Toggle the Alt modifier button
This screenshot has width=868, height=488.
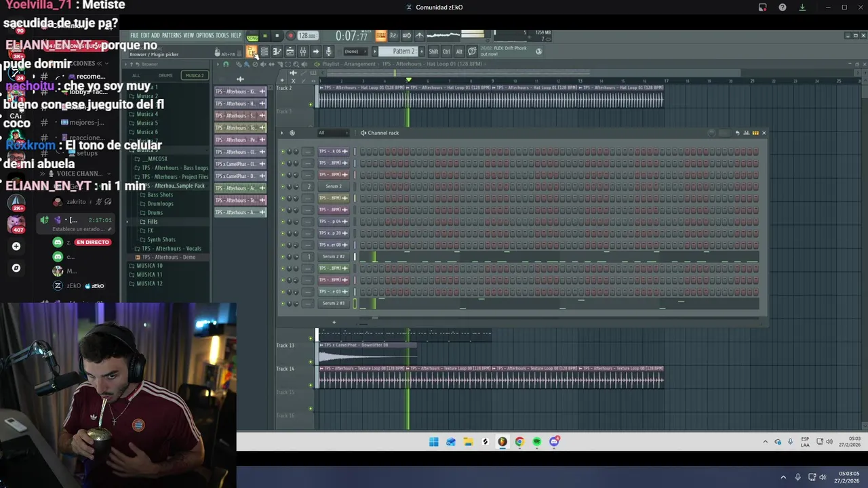tap(459, 52)
